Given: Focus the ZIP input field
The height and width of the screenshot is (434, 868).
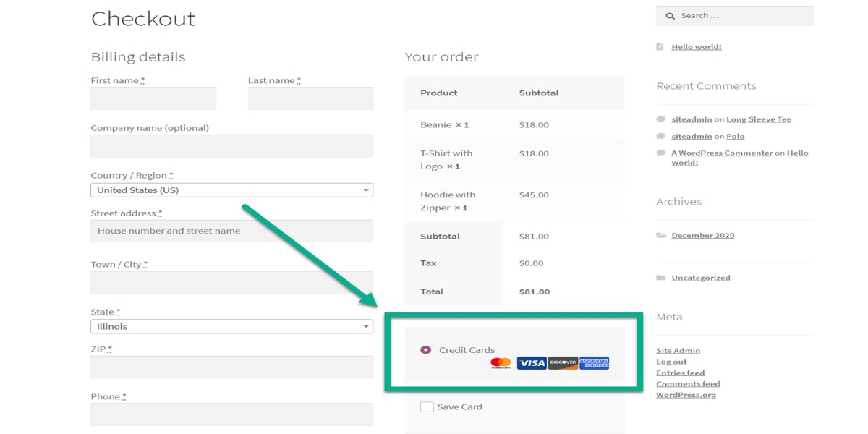Looking at the screenshot, I should point(231,367).
